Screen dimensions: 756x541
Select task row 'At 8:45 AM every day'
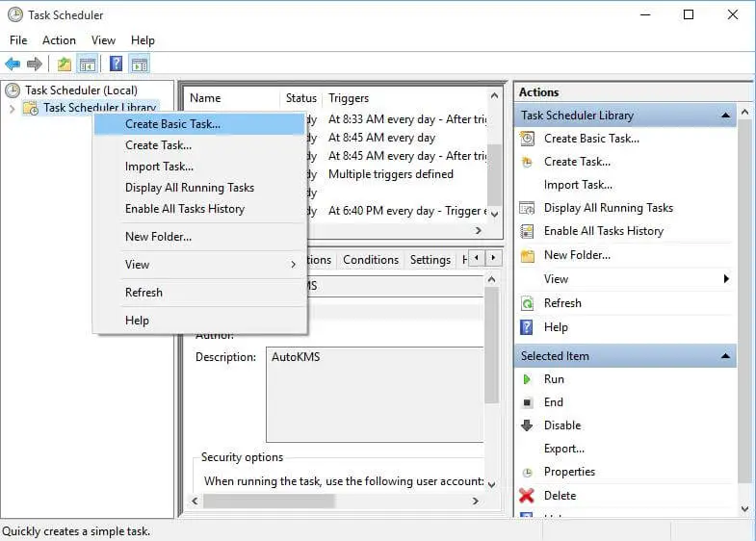396,138
